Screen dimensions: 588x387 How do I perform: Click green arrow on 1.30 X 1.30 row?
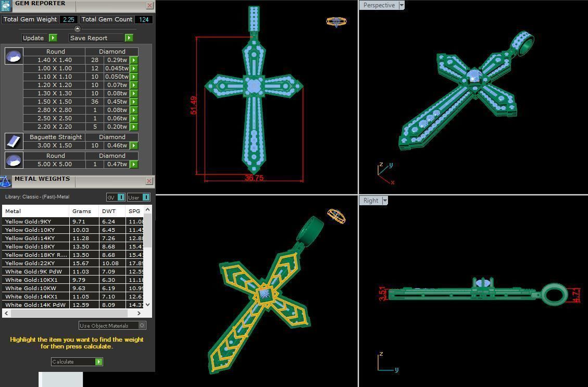pos(134,93)
